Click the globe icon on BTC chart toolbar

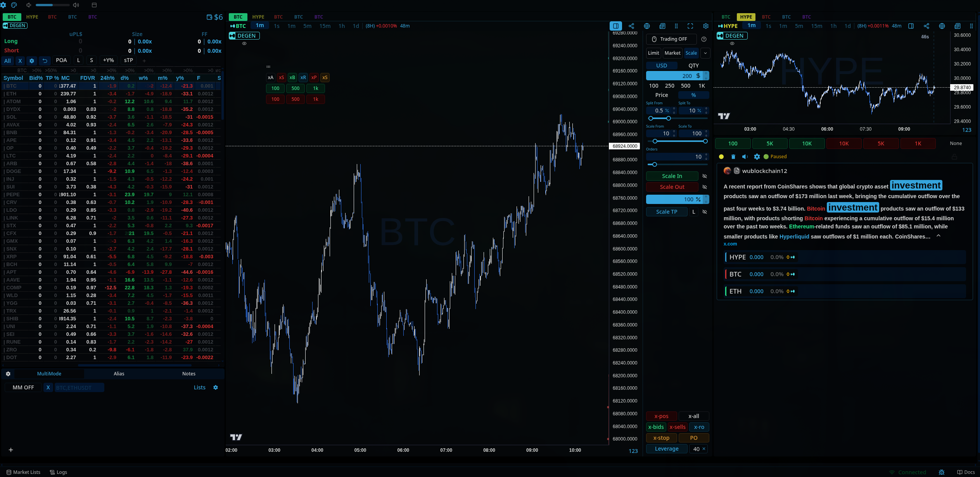[647, 26]
